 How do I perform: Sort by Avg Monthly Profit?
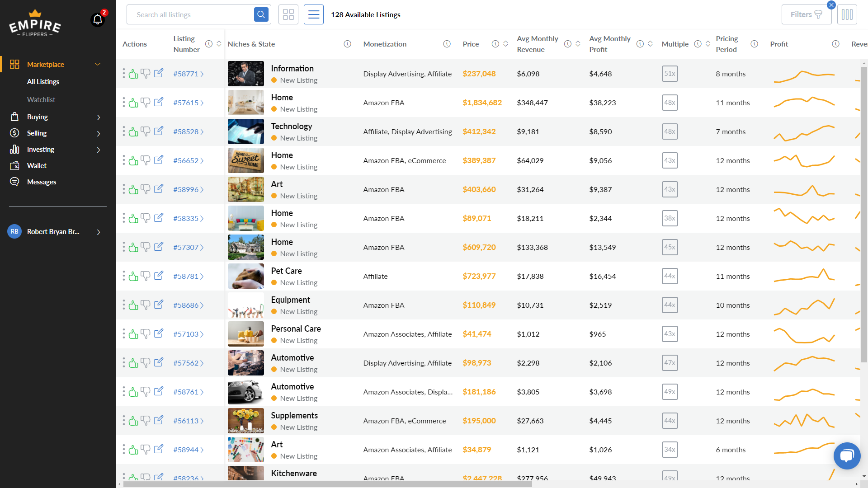click(650, 44)
